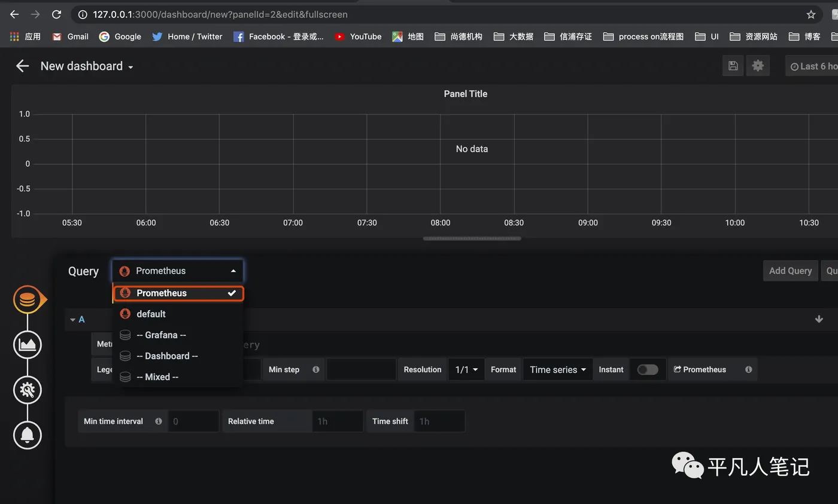Open the 信浦存证 bookmark folder

(568, 37)
